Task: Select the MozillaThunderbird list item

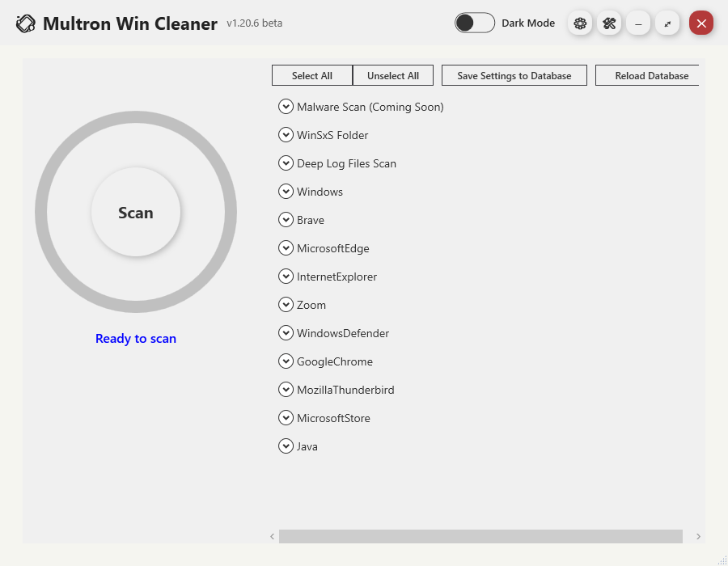Action: tap(345, 390)
